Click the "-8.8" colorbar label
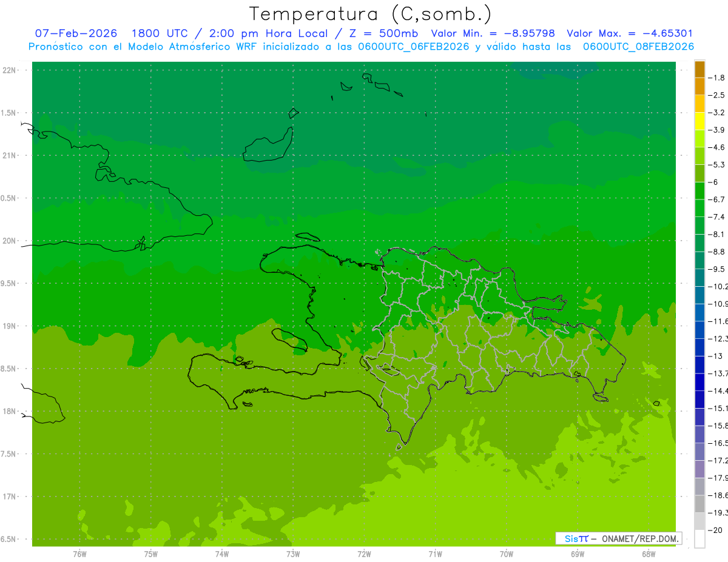Image resolution: width=728 pixels, height=562 pixels. coord(716,252)
